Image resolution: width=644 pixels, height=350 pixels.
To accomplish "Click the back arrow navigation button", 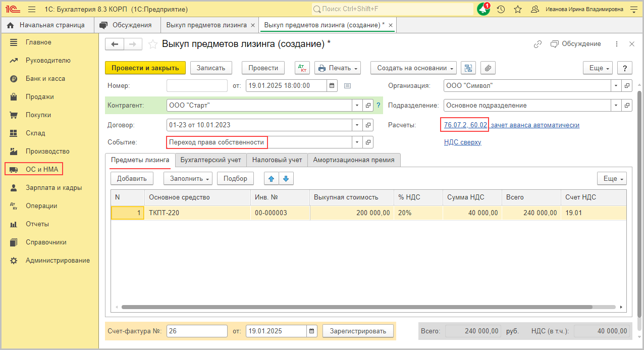I will [115, 44].
